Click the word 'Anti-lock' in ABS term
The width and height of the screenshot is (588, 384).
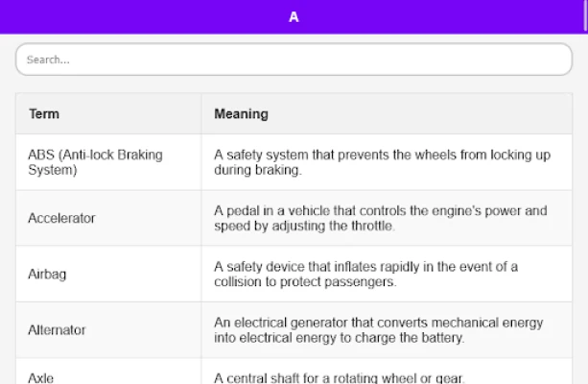[x=86, y=155]
